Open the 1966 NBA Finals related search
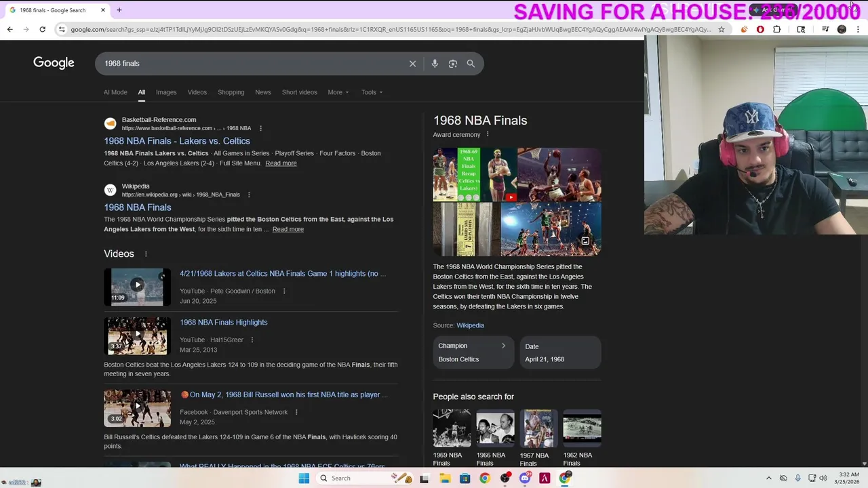Image resolution: width=868 pixels, height=488 pixels. (495, 438)
